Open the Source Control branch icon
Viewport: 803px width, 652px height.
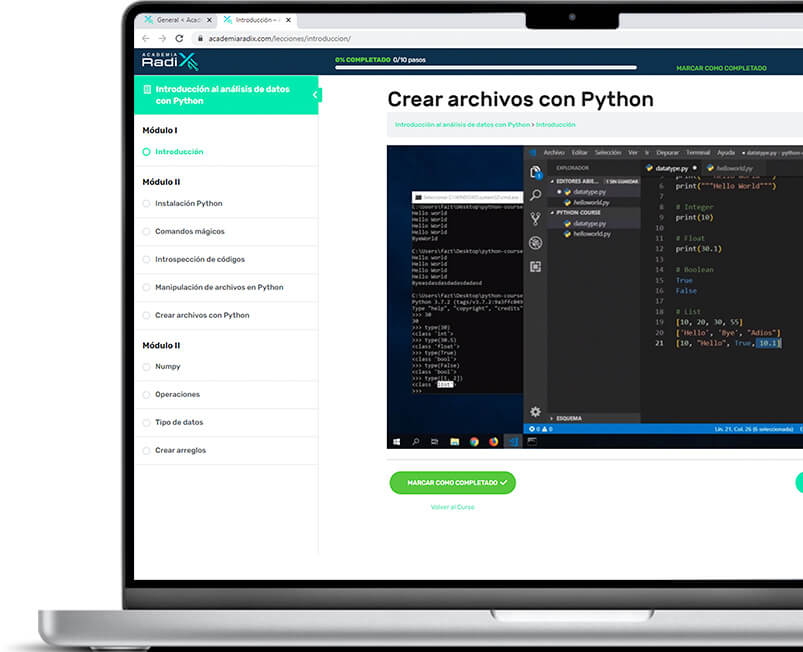point(536,218)
